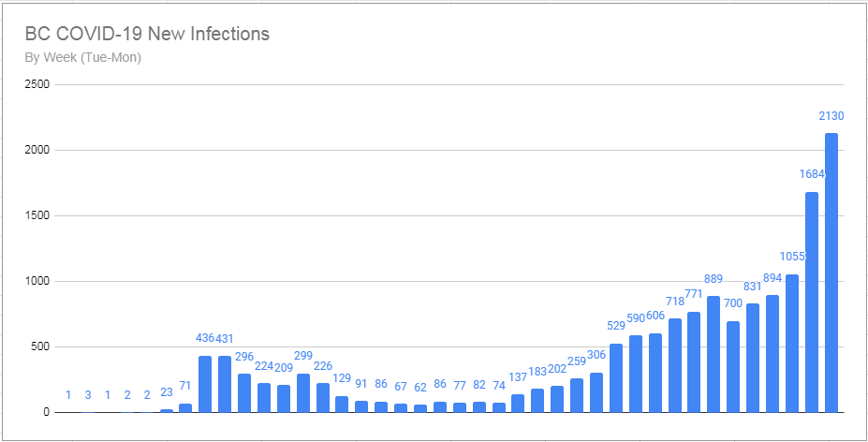Select the 1055 data label
The width and height of the screenshot is (868, 442).
[792, 258]
